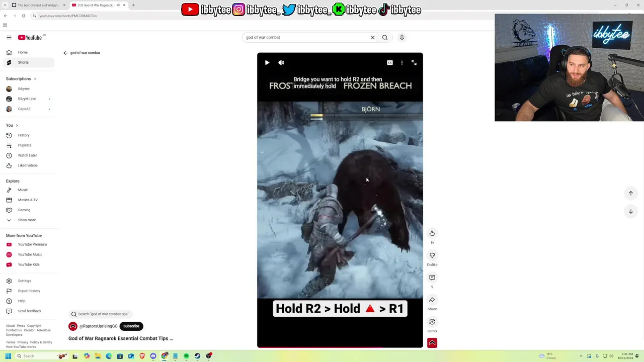Remix this Short
Image resolution: width=644 pixels, height=362 pixels.
[x=432, y=322]
